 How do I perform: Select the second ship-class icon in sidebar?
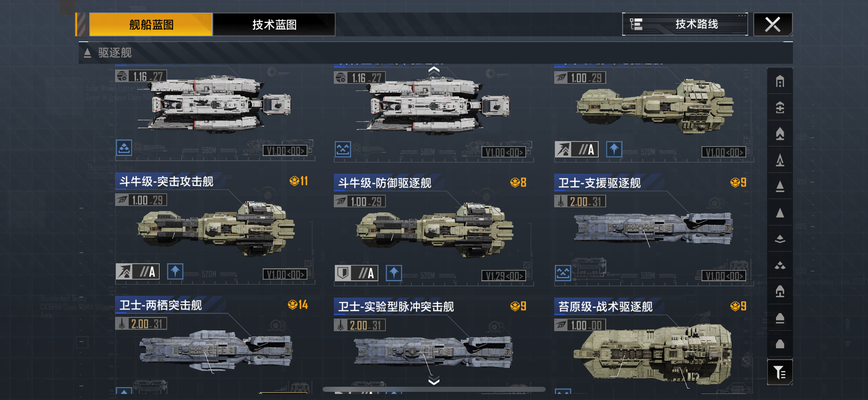tap(780, 108)
